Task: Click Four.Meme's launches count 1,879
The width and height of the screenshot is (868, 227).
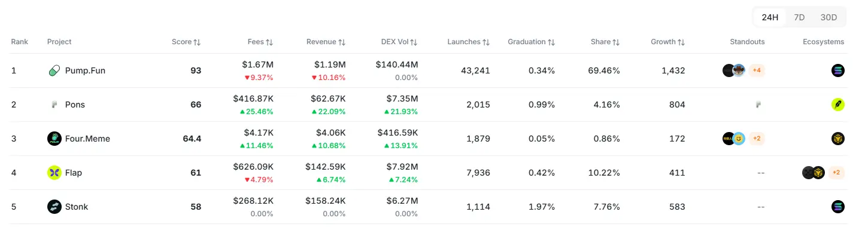Action: [x=478, y=139]
